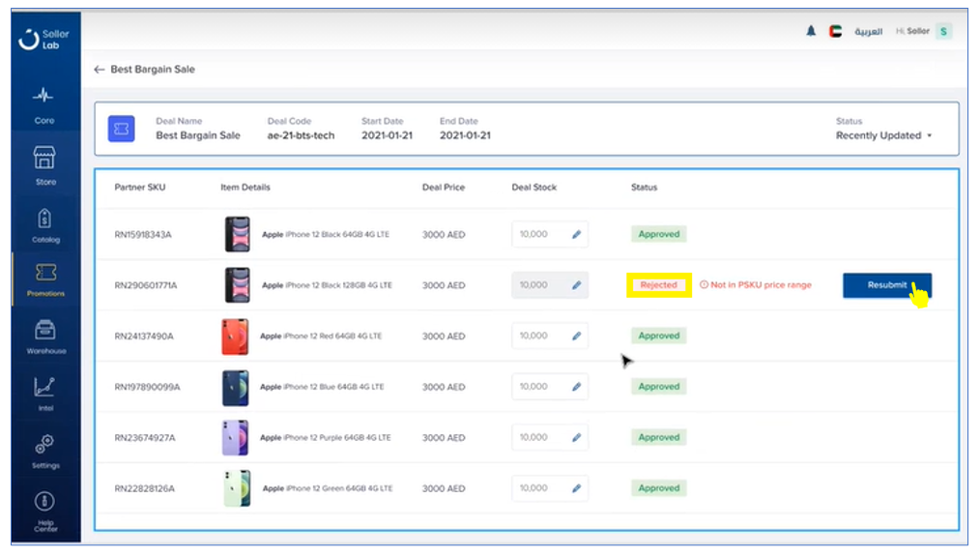The width and height of the screenshot is (980, 557).
Task: Click deal stock field for iPhone 12 Blue
Action: coord(549,387)
